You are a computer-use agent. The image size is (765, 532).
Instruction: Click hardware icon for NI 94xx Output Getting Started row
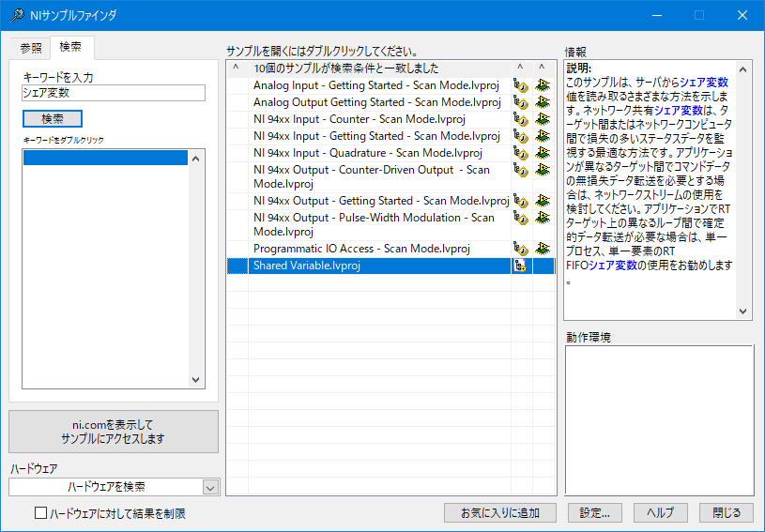(543, 201)
